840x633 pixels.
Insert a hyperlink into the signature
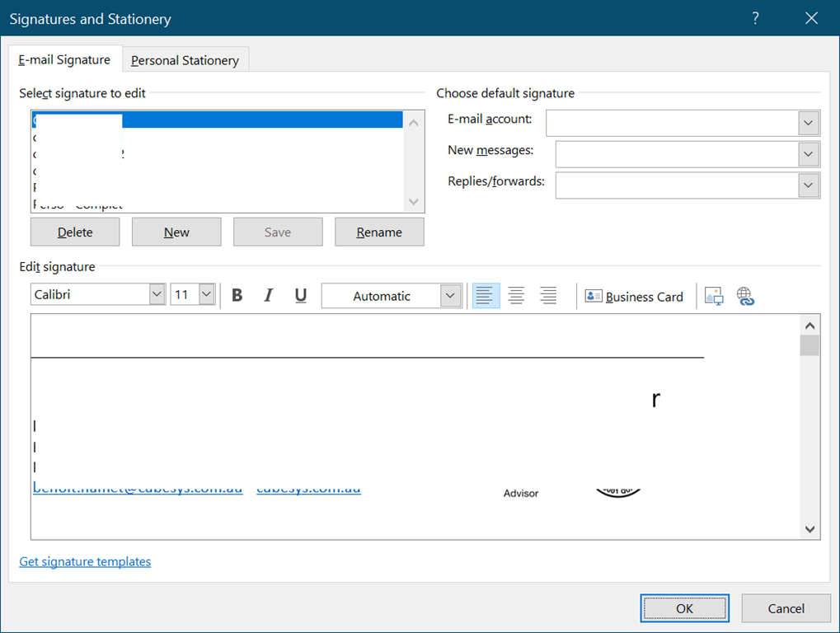[x=746, y=297]
